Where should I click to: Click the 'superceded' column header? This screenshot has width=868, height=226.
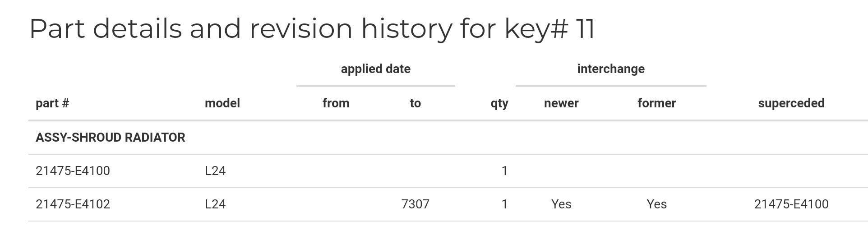click(x=791, y=103)
